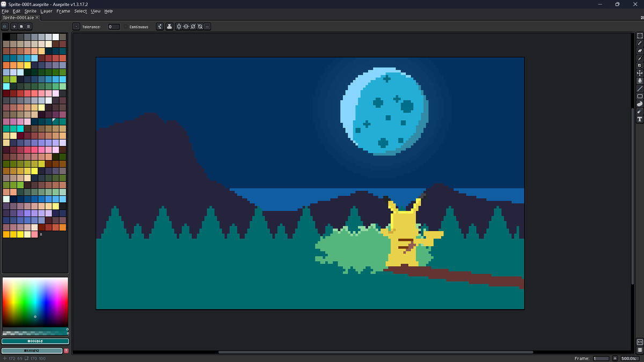Enable right diagonal symmetry button
Screen dimensions: 644x362
click(x=193, y=26)
